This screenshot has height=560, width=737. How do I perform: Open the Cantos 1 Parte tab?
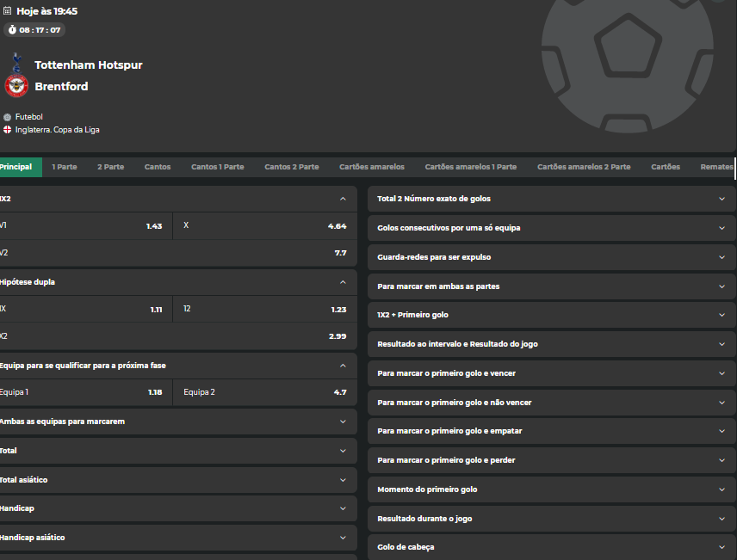tap(218, 167)
